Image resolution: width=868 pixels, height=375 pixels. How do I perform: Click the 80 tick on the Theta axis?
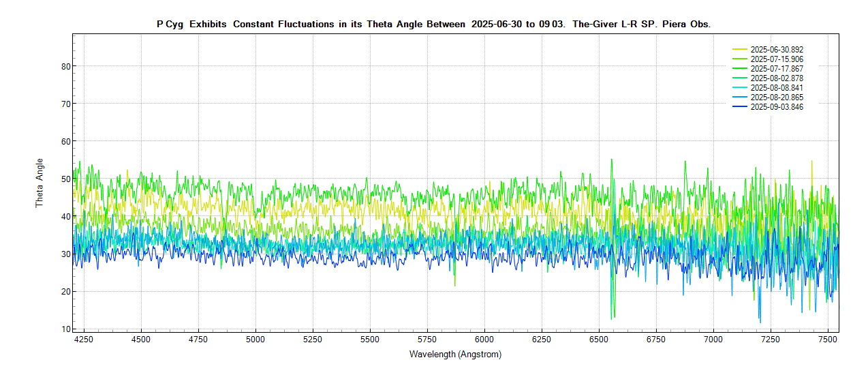pyautogui.click(x=65, y=66)
